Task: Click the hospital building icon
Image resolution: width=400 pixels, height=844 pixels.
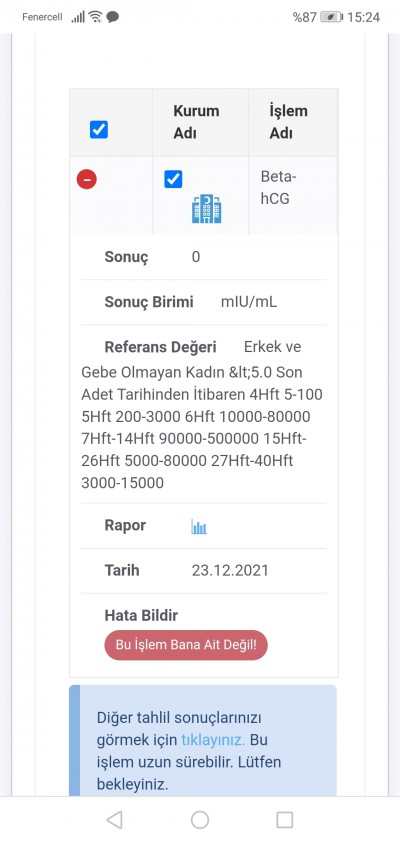Action: pyautogui.click(x=207, y=209)
